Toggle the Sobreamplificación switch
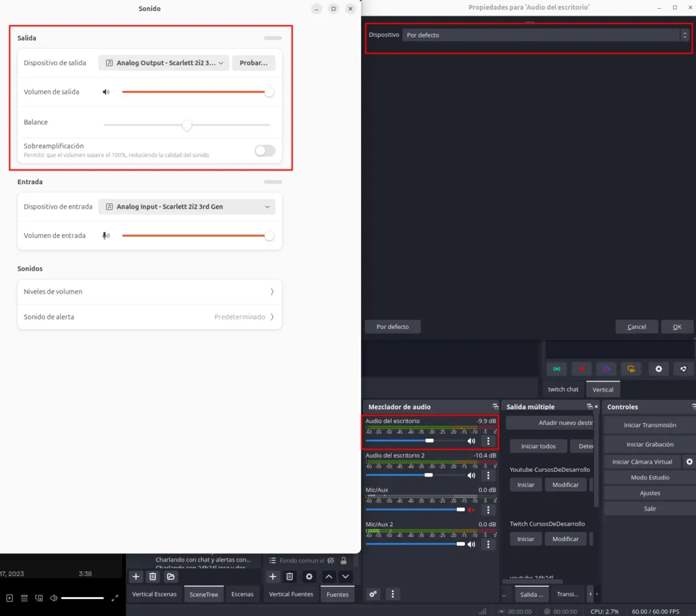Viewport: 696px width, 616px height. [x=264, y=151]
